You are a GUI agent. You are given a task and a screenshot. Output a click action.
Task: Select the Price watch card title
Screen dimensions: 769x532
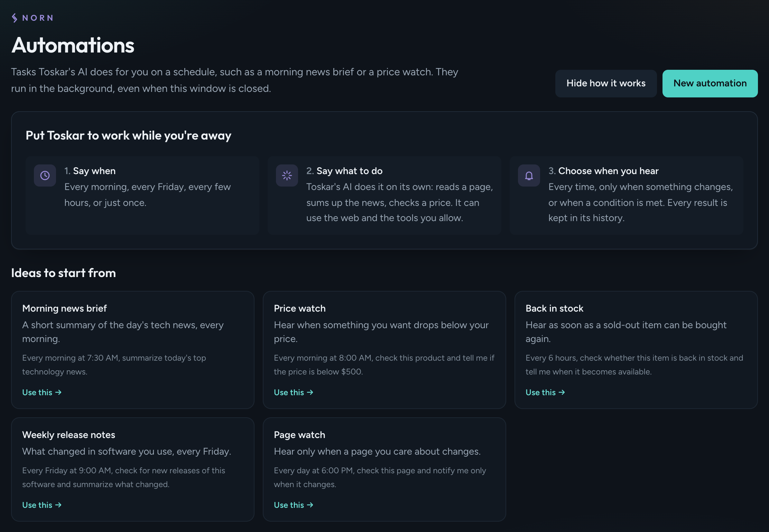pyautogui.click(x=300, y=308)
